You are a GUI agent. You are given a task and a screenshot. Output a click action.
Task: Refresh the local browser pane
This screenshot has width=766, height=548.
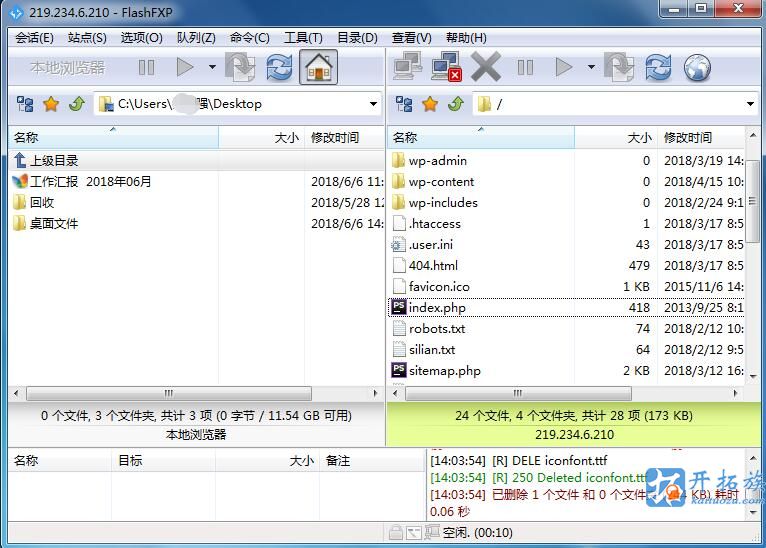tap(279, 67)
